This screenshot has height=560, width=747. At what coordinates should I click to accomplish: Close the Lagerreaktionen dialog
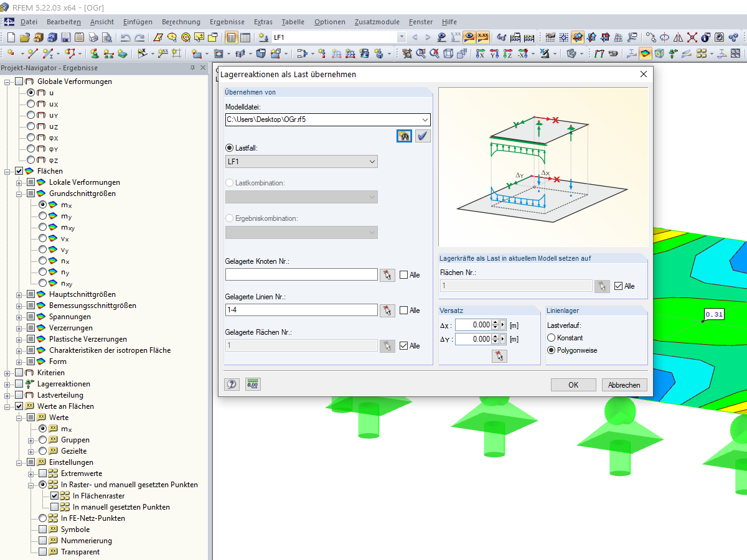click(644, 75)
